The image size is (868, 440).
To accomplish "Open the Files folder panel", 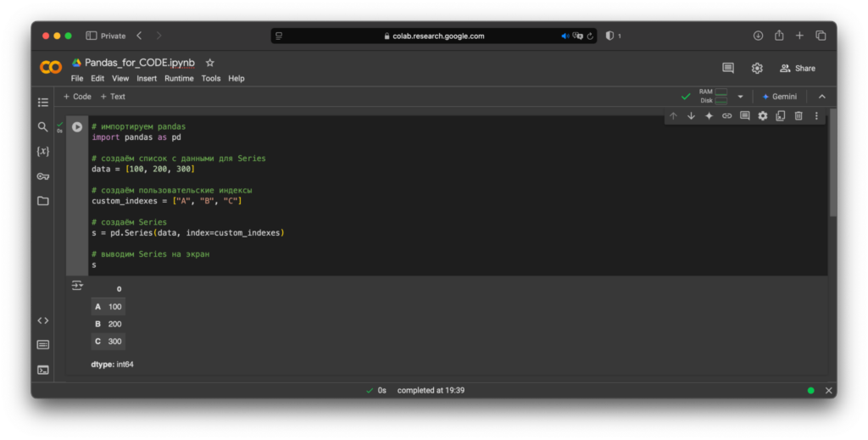I will (x=43, y=201).
